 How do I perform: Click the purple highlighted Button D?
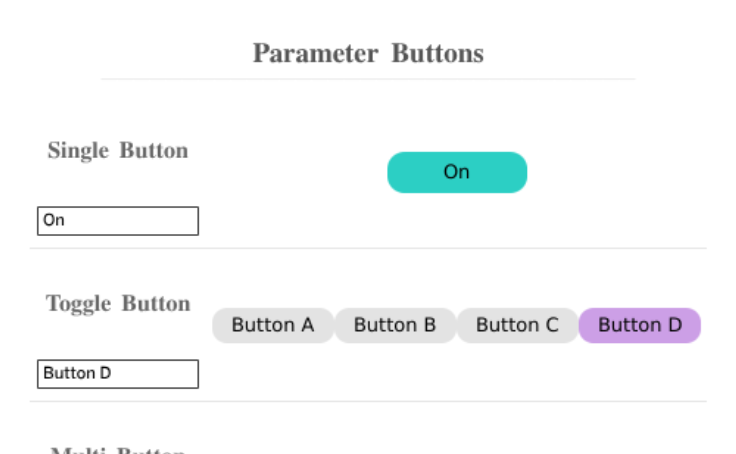pos(640,325)
